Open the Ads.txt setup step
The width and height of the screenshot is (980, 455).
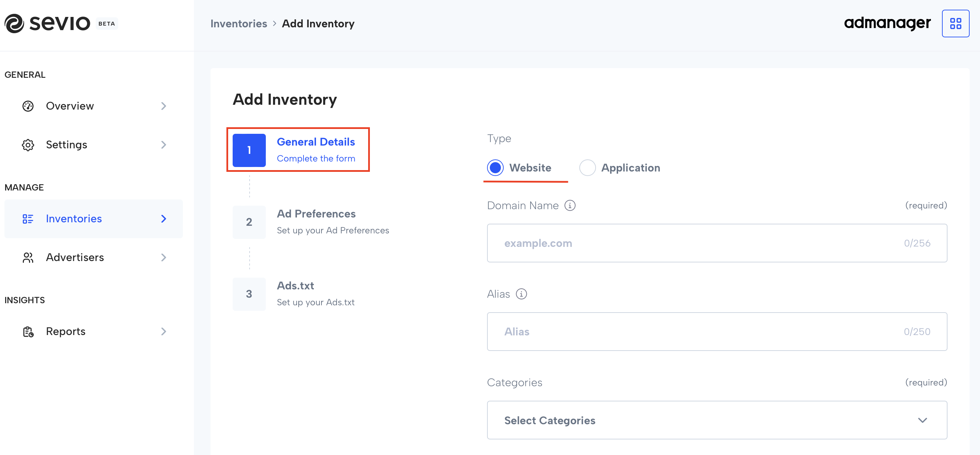point(295,293)
